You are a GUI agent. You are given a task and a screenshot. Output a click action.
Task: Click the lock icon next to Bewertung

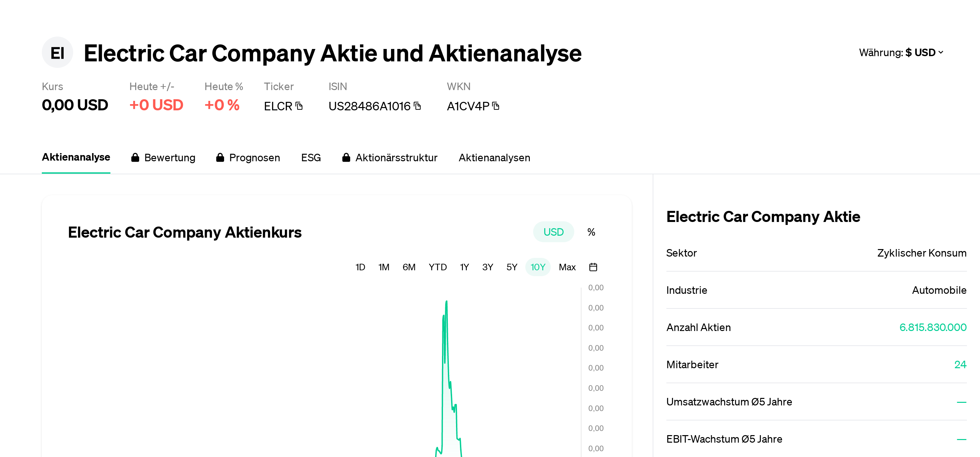(x=135, y=157)
